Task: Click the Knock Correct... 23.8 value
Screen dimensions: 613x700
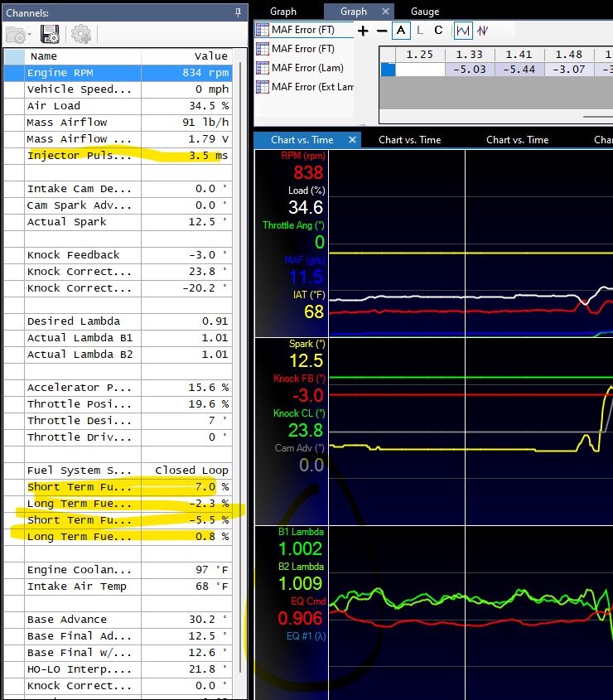Action: [208, 272]
